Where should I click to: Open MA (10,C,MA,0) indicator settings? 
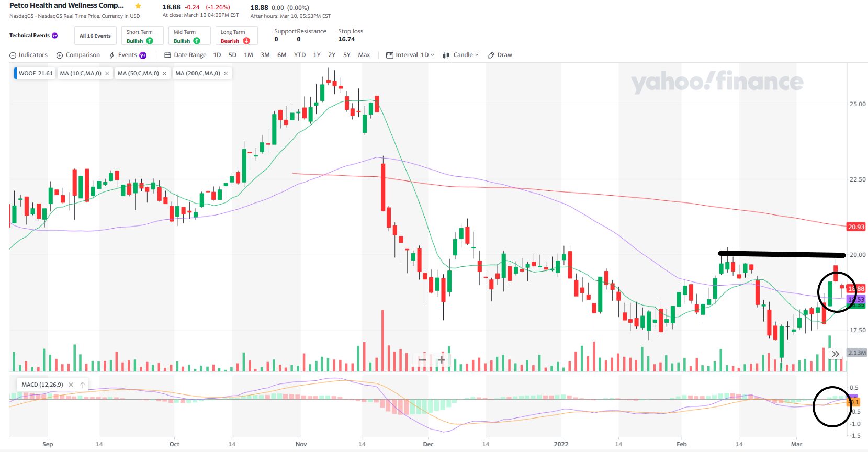click(81, 73)
